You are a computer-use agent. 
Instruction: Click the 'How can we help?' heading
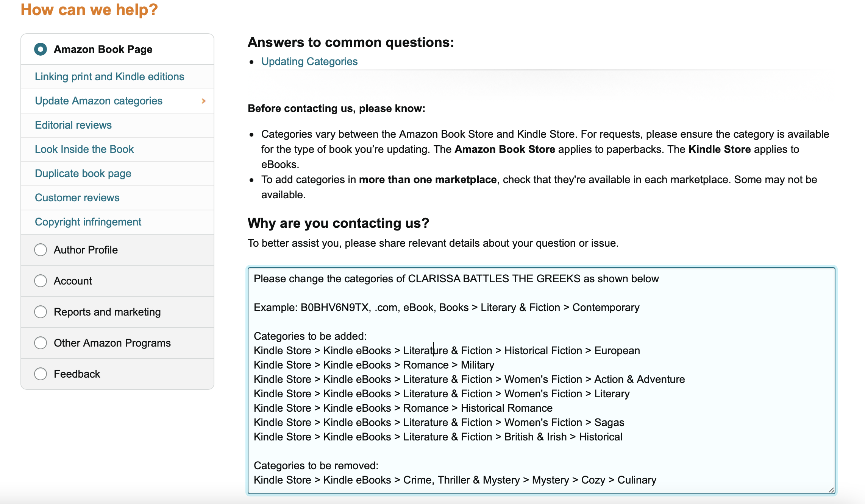click(x=89, y=9)
